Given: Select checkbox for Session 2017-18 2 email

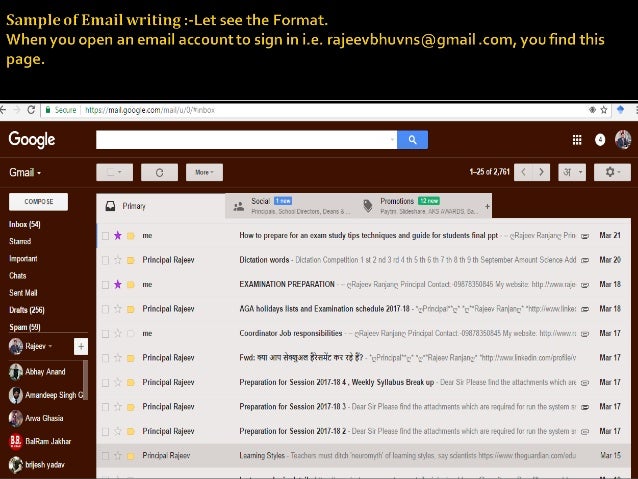Looking at the screenshot, I should [105, 431].
